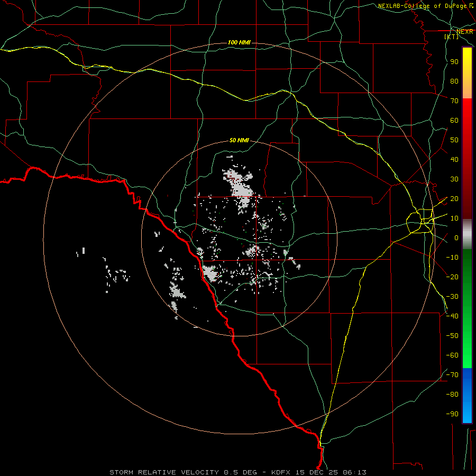
Task: Click the NEXR label above the scale
Action: coord(465,32)
